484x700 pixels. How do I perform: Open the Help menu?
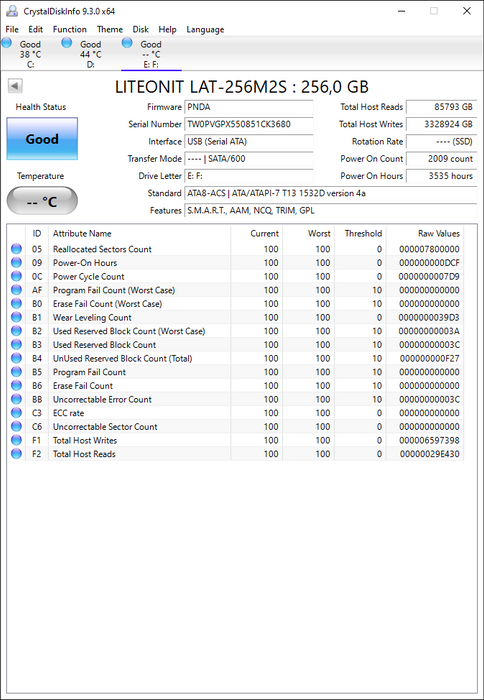(167, 29)
